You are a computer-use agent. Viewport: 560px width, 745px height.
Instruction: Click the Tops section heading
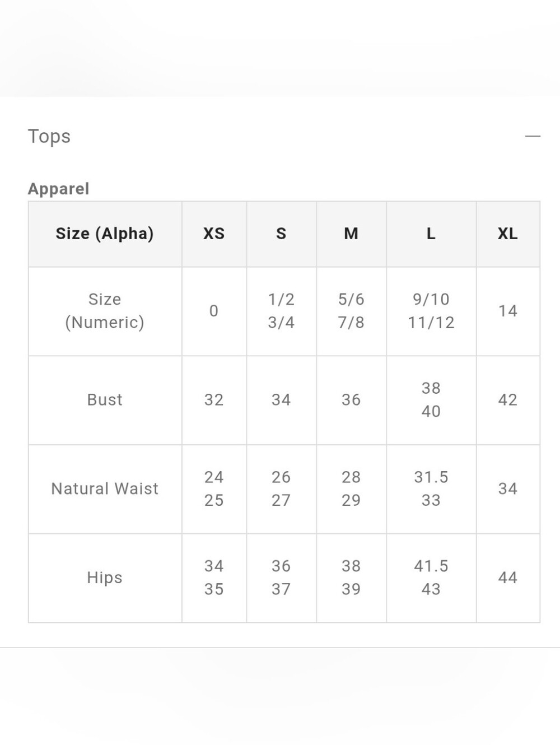click(x=49, y=137)
